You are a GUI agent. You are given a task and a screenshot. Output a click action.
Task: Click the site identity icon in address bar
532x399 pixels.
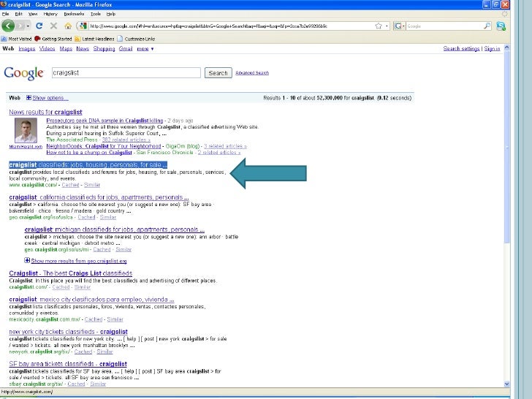[x=83, y=26]
